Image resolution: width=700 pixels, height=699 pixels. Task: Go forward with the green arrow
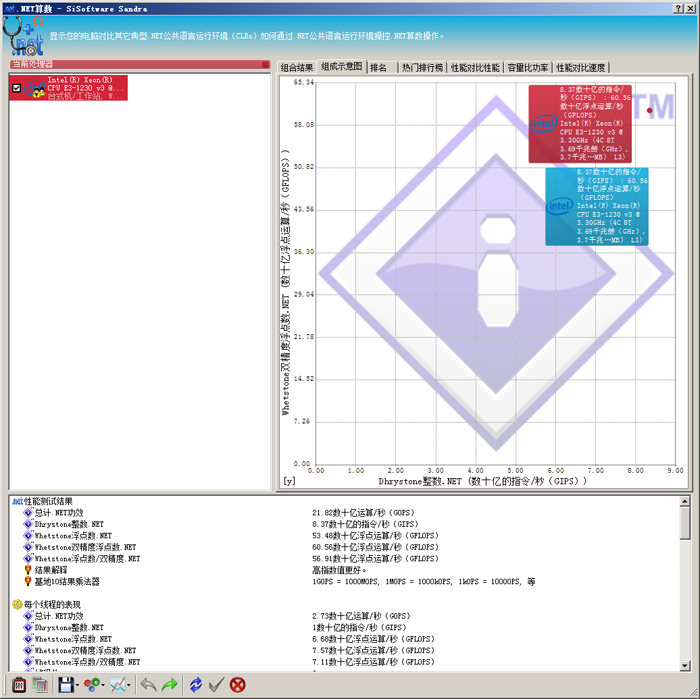coord(170,685)
